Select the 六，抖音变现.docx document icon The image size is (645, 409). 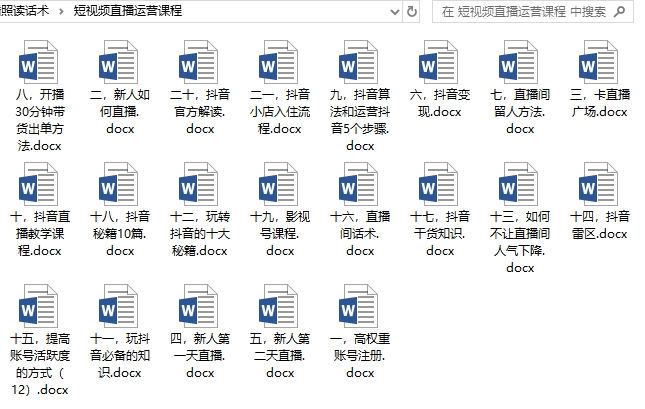click(440, 66)
